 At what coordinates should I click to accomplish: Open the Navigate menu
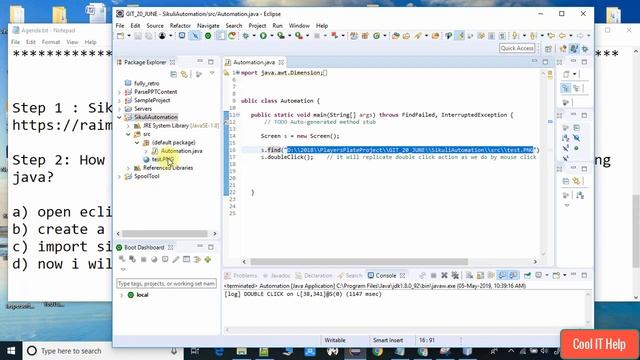point(208,25)
